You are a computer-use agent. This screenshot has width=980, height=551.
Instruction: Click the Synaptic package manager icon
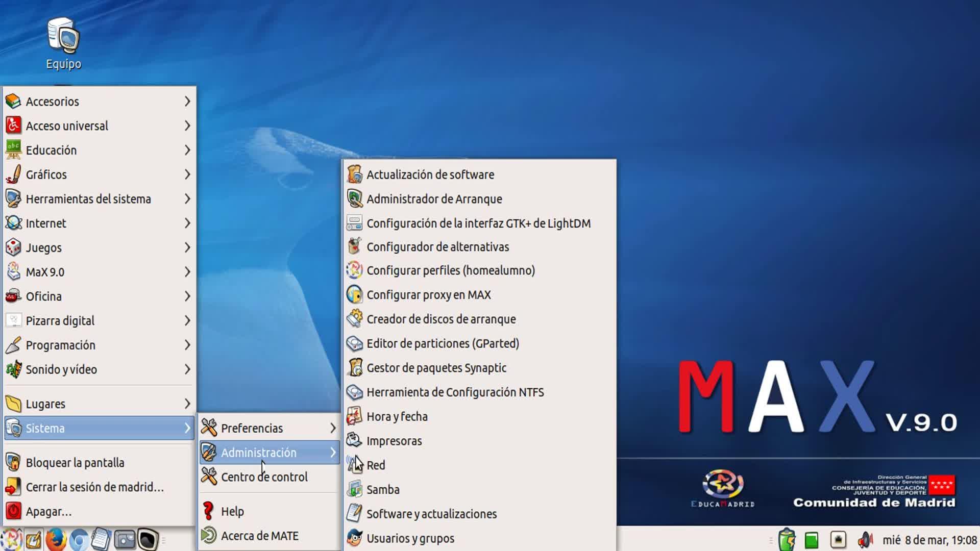[354, 367]
